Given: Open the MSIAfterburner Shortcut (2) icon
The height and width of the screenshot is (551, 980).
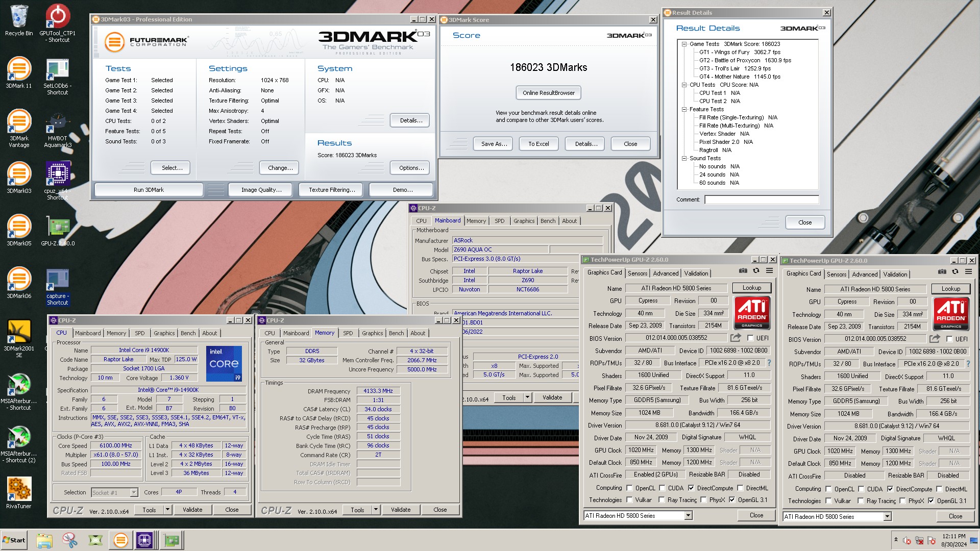Looking at the screenshot, I should (19, 444).
